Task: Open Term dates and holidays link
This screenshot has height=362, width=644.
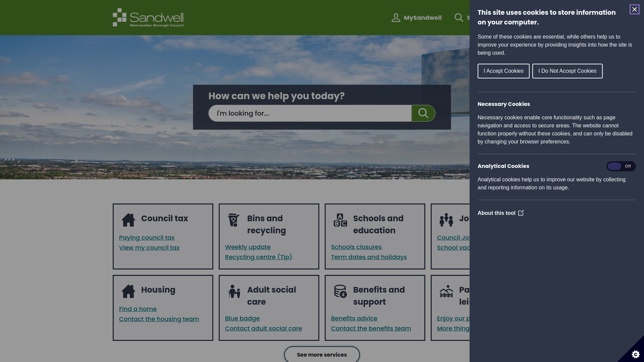Action: click(x=369, y=257)
